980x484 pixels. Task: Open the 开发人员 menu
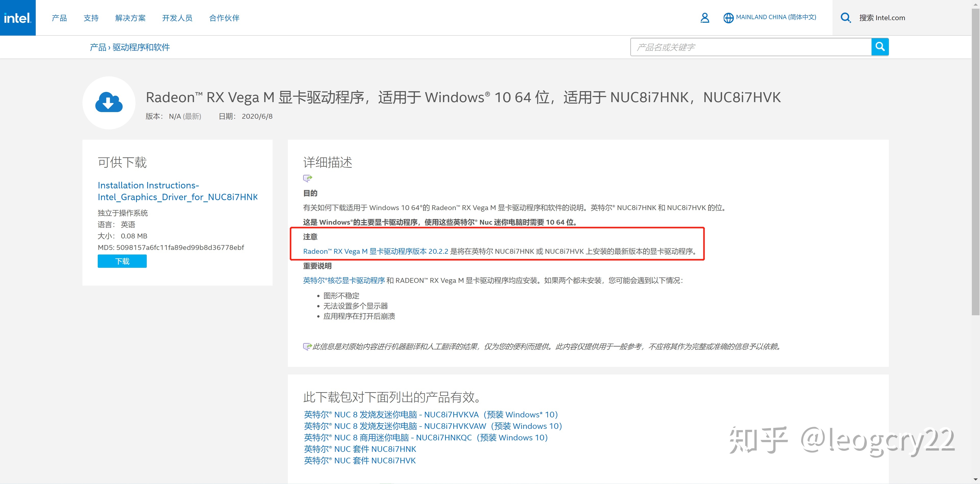point(177,18)
